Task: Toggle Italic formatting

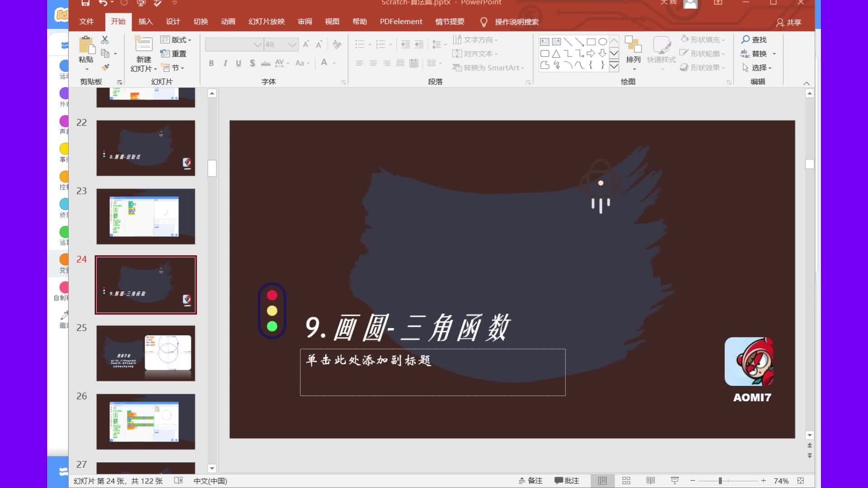Action: 225,63
